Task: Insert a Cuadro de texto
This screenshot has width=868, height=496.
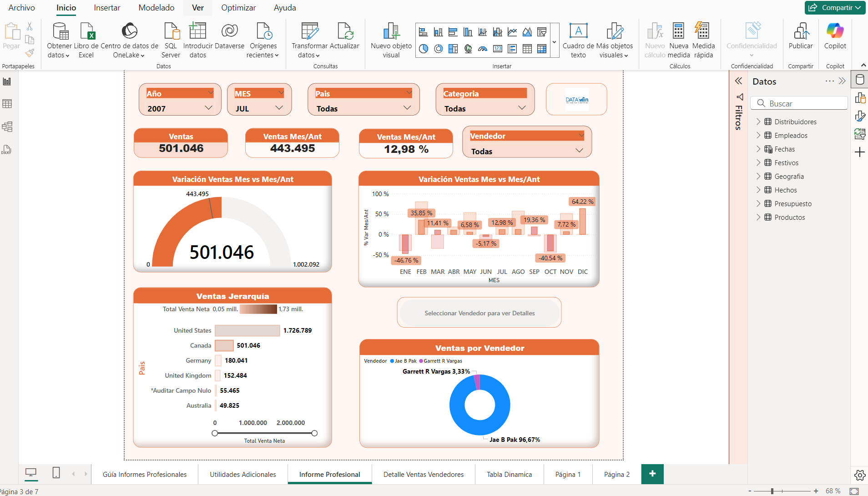Action: click(578, 40)
